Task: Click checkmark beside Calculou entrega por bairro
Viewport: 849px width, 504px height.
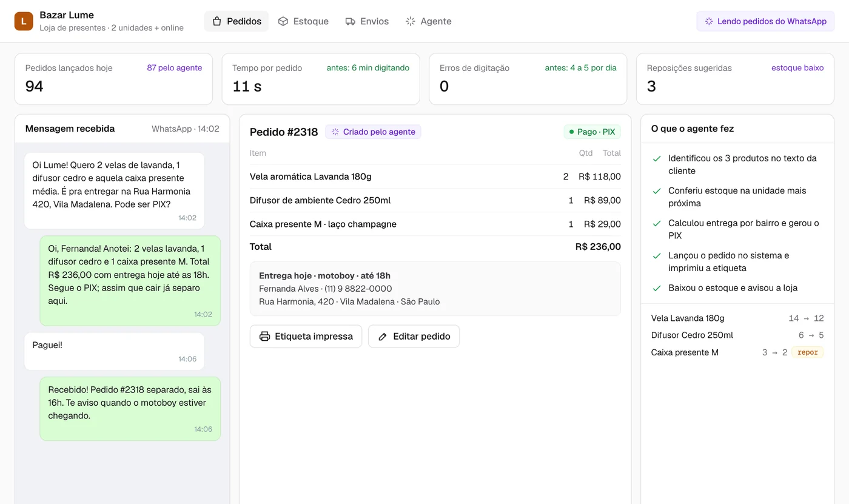Action: (x=656, y=223)
